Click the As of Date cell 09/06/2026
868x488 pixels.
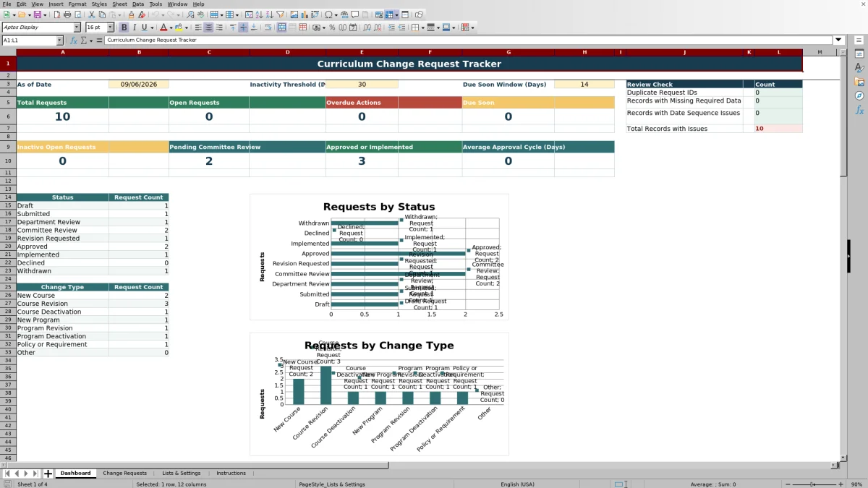click(139, 85)
